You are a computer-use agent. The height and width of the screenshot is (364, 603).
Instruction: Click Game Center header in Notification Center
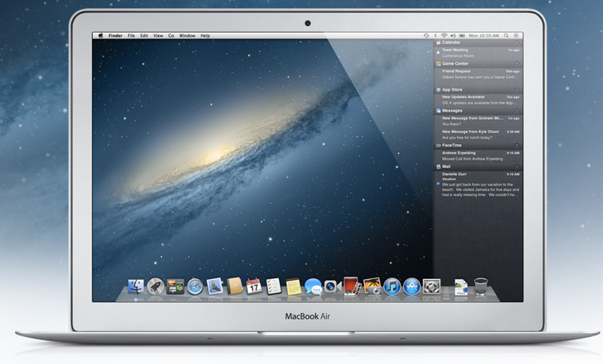click(x=478, y=64)
